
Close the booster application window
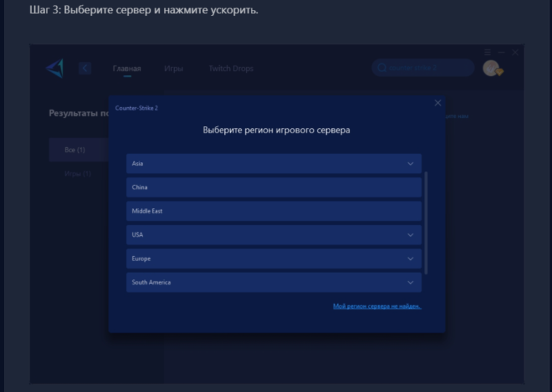point(515,52)
